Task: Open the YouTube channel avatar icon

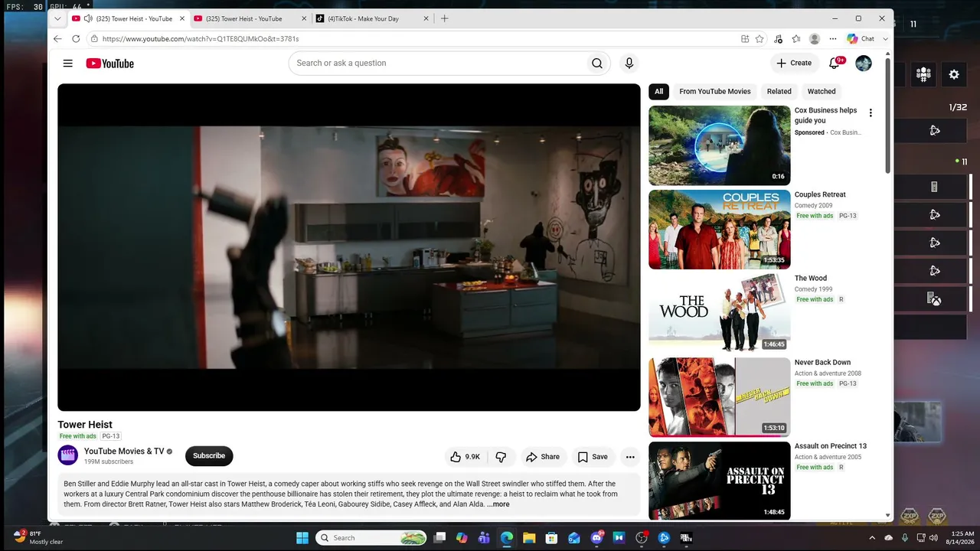Action: [x=68, y=455]
